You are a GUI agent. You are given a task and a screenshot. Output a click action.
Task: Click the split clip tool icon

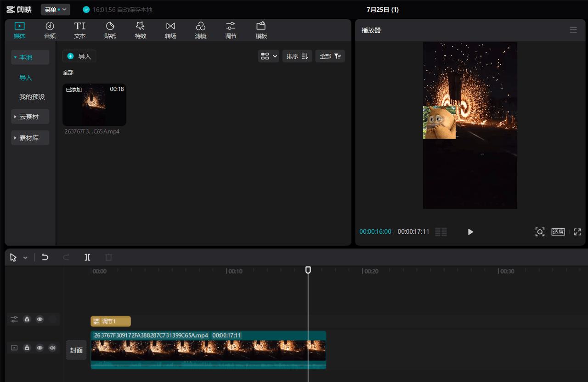point(87,258)
